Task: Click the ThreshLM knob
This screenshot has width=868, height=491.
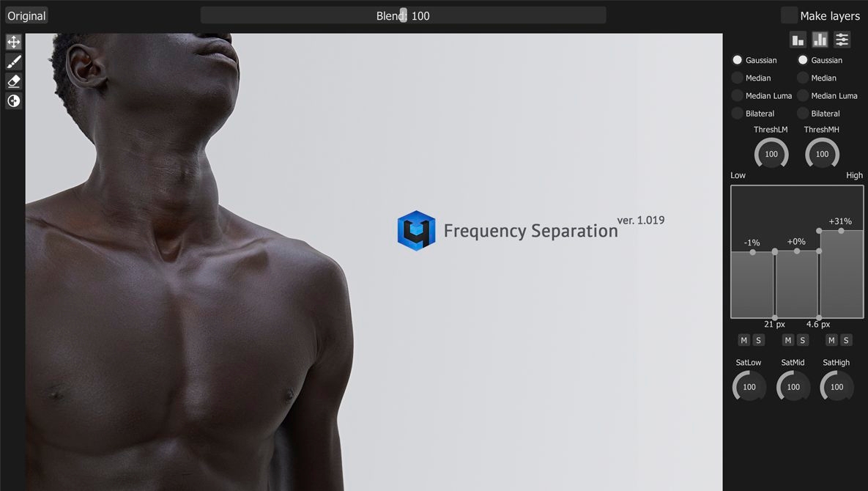Action: coord(771,154)
